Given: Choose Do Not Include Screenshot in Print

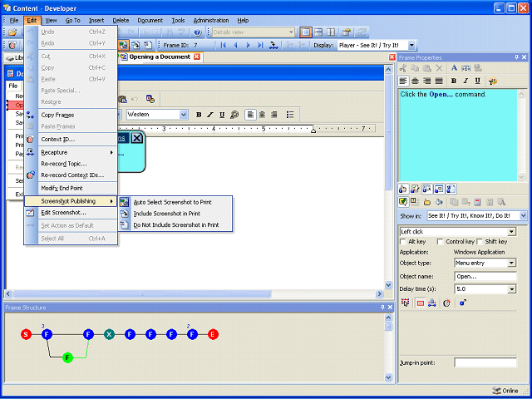Looking at the screenshot, I should pos(175,225).
